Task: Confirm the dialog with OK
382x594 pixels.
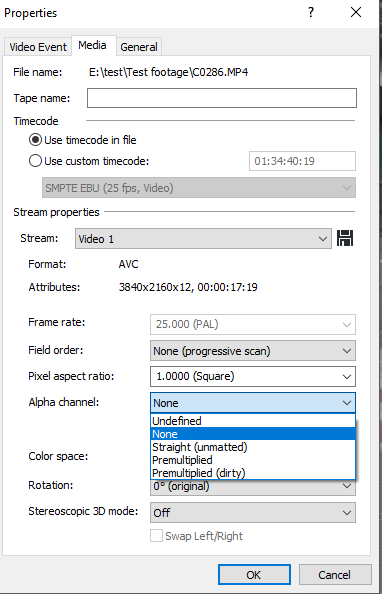Action: coord(254,575)
